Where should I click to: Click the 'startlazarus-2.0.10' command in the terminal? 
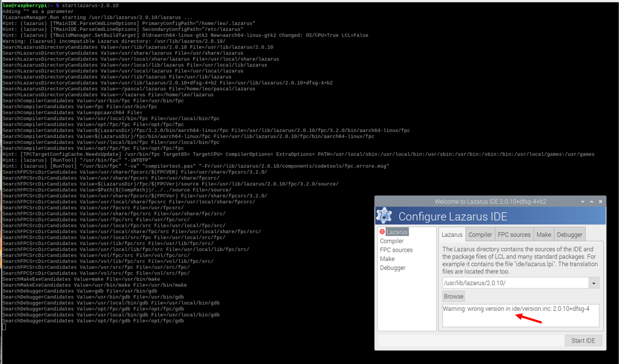pyautogui.click(x=90, y=5)
